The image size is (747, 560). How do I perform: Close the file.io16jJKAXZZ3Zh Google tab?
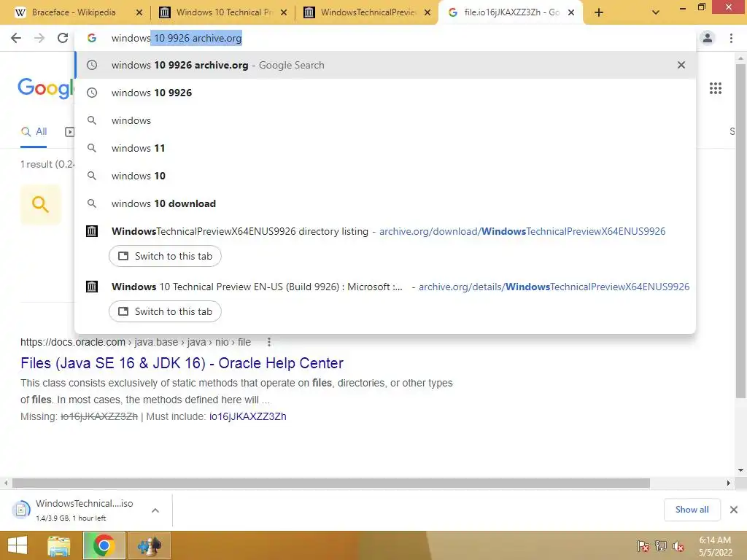point(571,13)
